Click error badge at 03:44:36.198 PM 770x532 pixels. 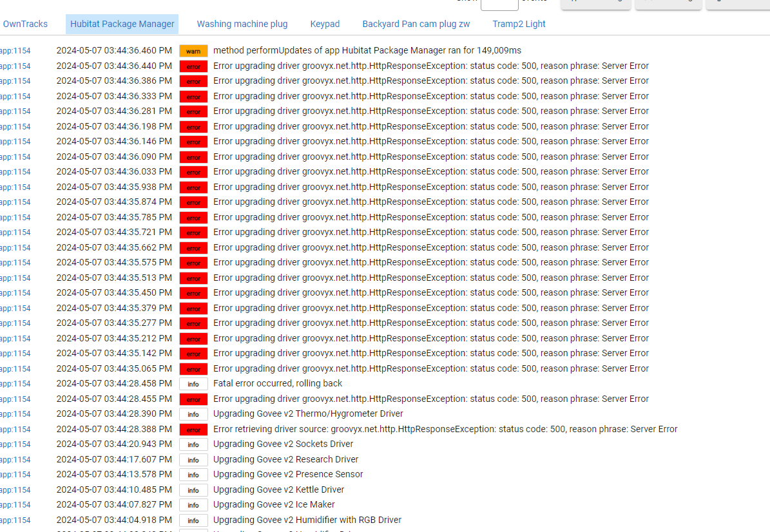click(193, 127)
